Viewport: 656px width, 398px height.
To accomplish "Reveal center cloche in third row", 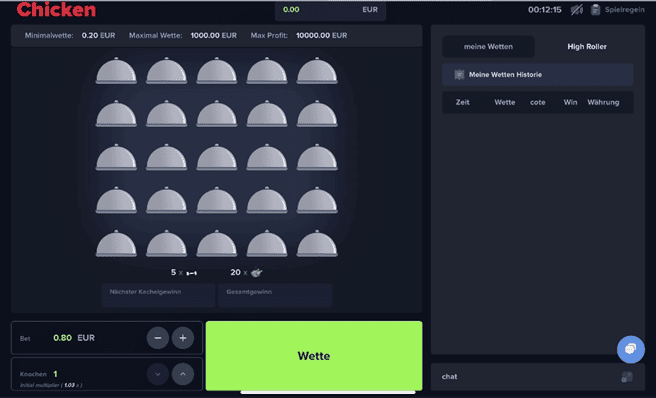I will coord(217,157).
